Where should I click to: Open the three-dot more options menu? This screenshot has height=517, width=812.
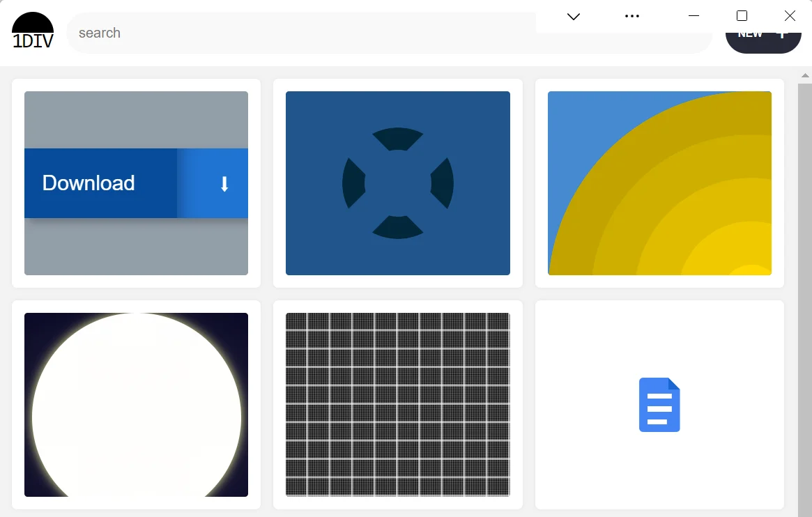click(632, 16)
